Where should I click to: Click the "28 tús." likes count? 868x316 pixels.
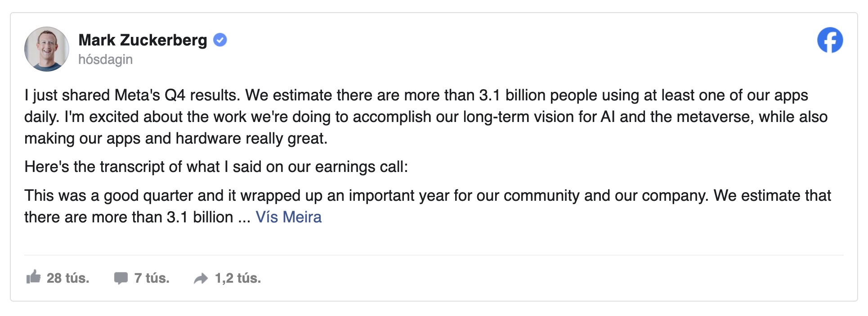click(x=68, y=278)
